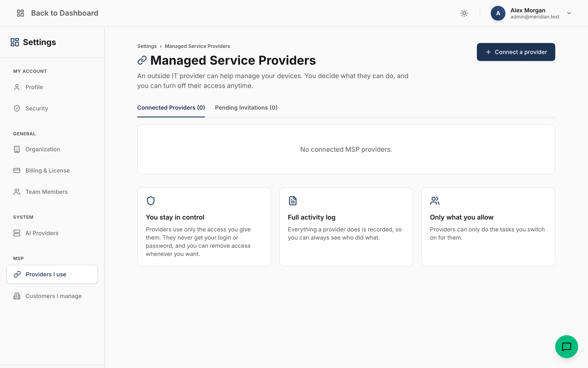Open the AI Providers page

[x=52, y=233]
